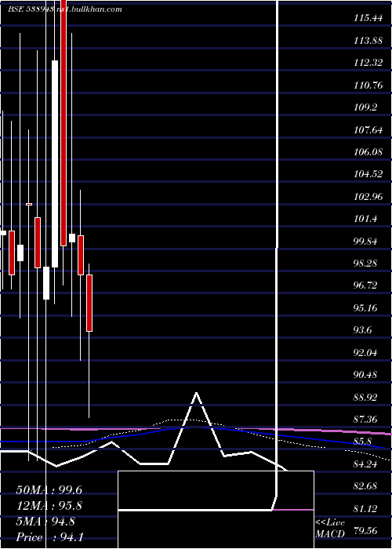392x549 pixels.
Task: Click the last red candle near 95.16
Action: pyautogui.click(x=89, y=303)
